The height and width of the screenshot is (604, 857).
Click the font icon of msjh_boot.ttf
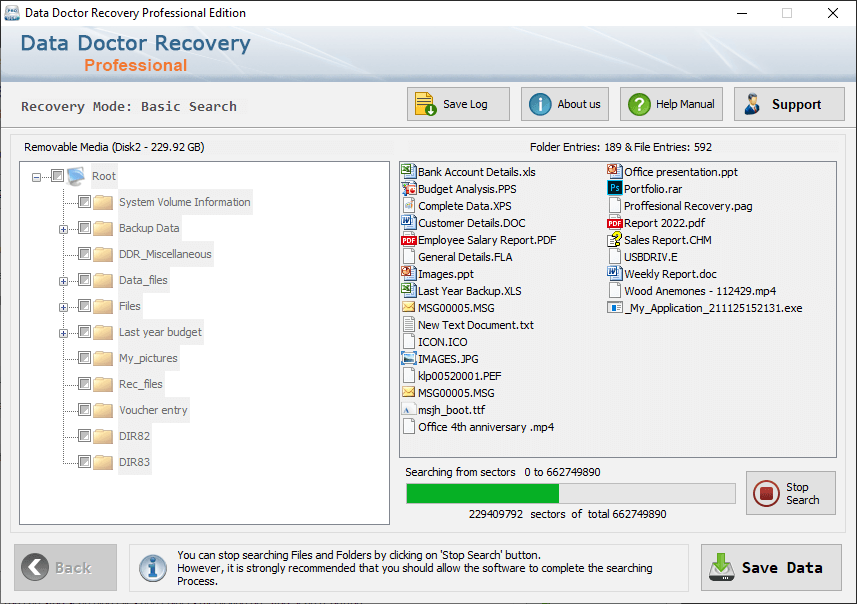pyautogui.click(x=408, y=409)
